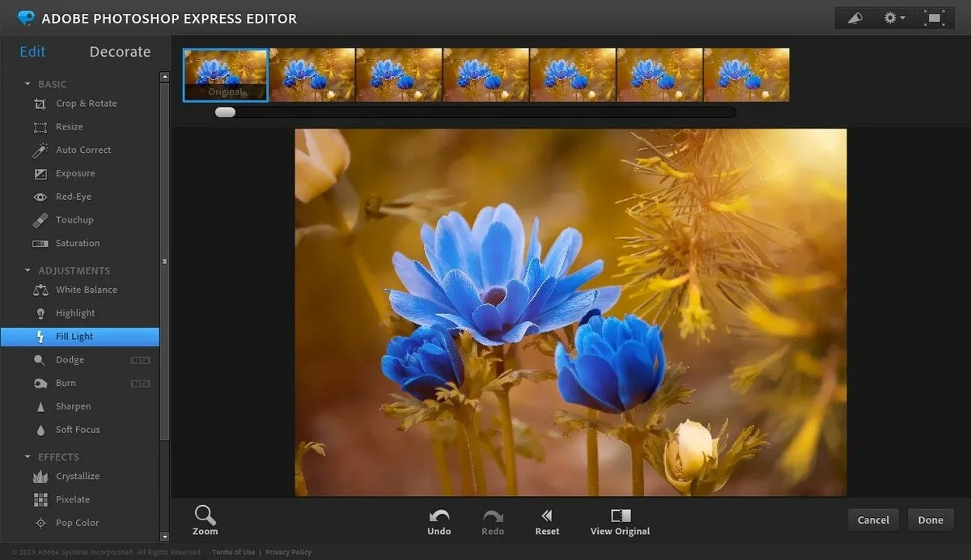This screenshot has height=560, width=971.
Task: Select the White Balance adjustment
Action: (86, 290)
